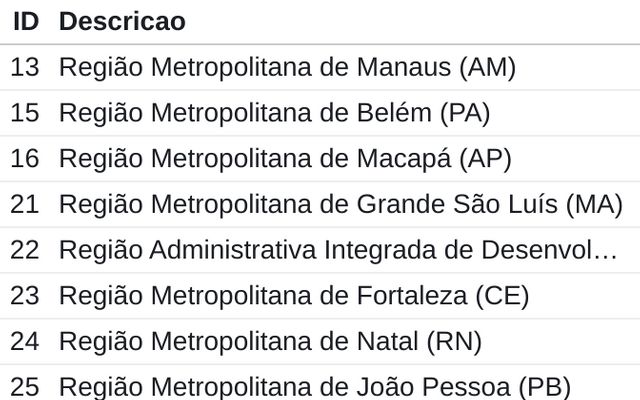Click the ID 22 cell
Image resolution: width=640 pixels, height=400 pixels.
(x=25, y=250)
